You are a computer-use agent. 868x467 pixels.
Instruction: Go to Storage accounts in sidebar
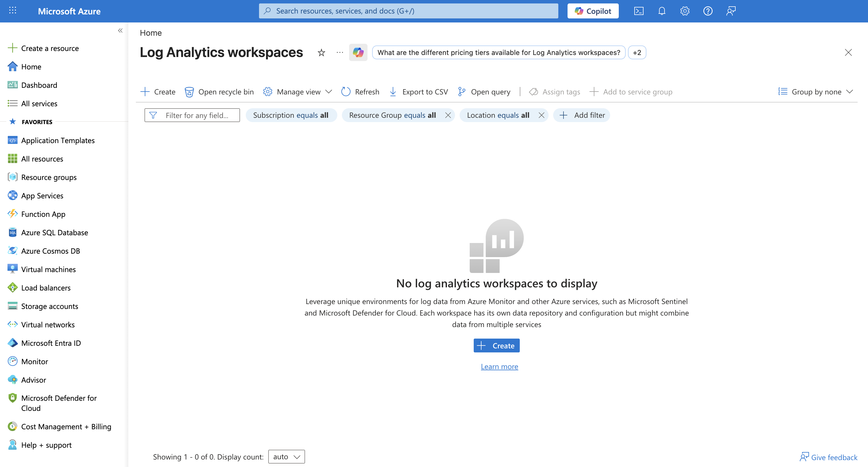coord(50,306)
